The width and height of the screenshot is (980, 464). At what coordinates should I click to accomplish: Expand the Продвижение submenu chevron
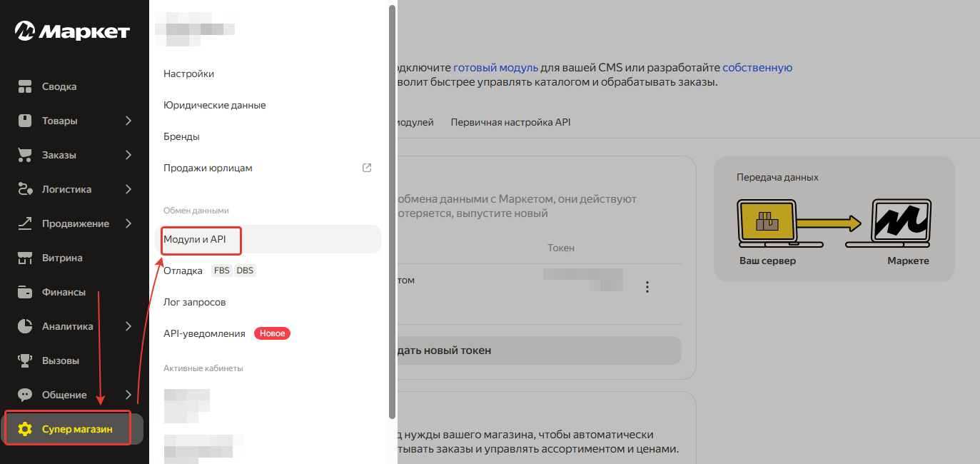coord(128,223)
